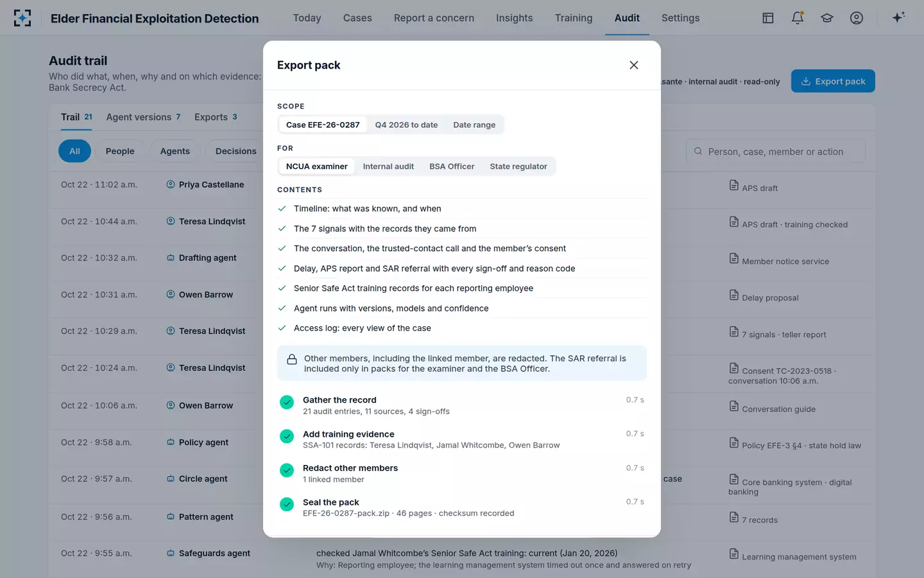Open the AI assistant sparkle icon
Screen dimensions: 924x578
pyautogui.click(x=898, y=17)
